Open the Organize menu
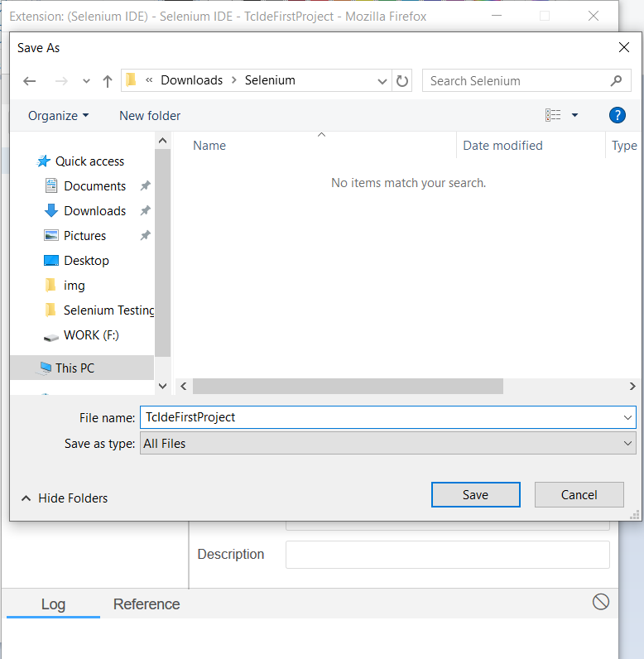Viewport: 644px width, 659px height. pyautogui.click(x=59, y=116)
